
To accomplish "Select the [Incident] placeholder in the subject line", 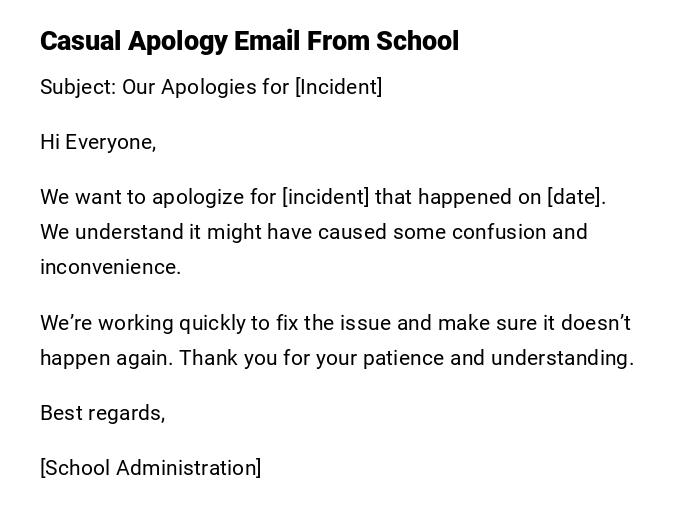I will [338, 87].
